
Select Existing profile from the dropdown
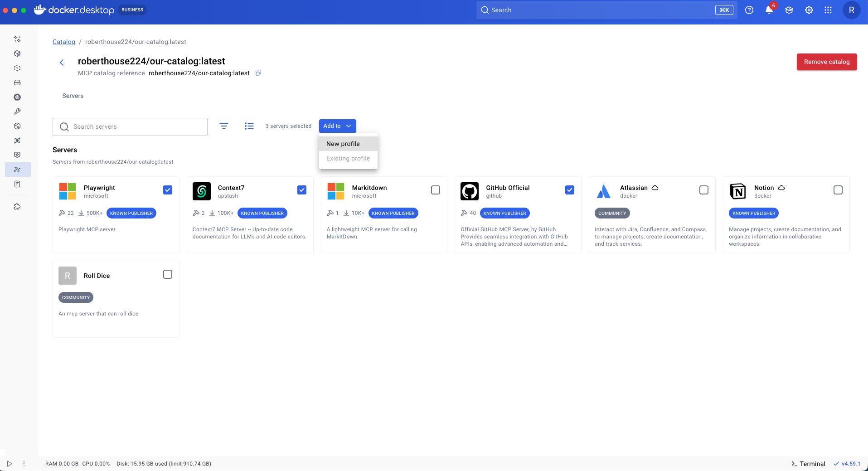click(348, 158)
